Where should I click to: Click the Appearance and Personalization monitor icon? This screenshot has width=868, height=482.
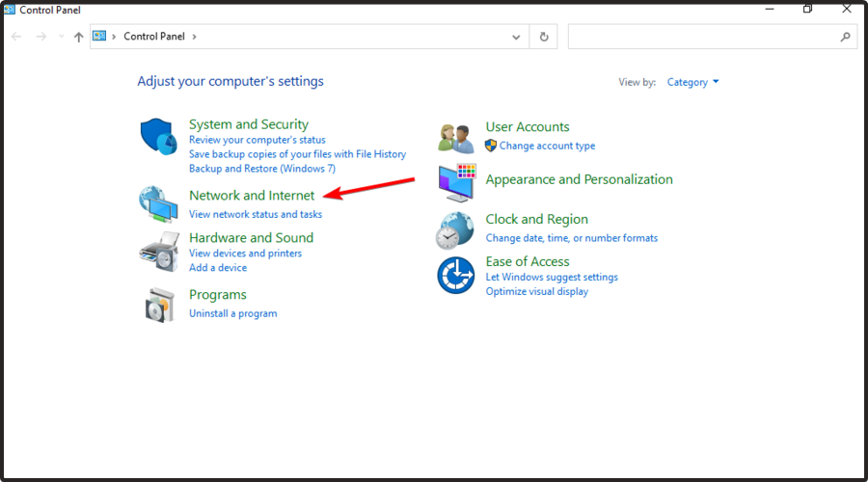tap(457, 182)
